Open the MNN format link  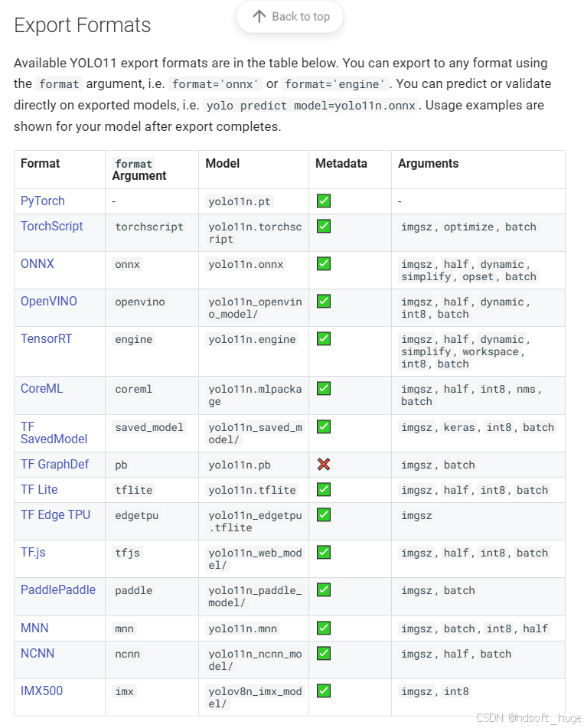pos(34,628)
